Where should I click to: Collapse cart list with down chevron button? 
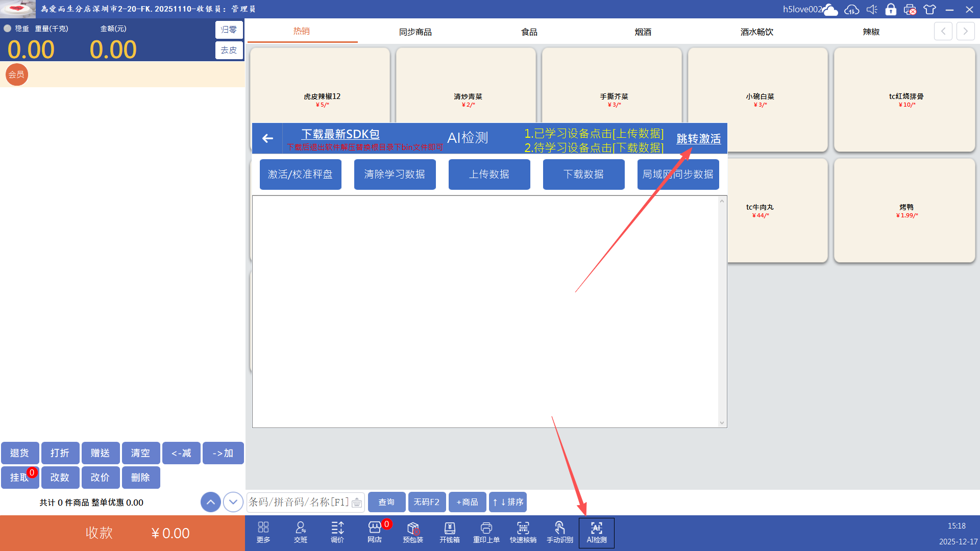pyautogui.click(x=233, y=502)
